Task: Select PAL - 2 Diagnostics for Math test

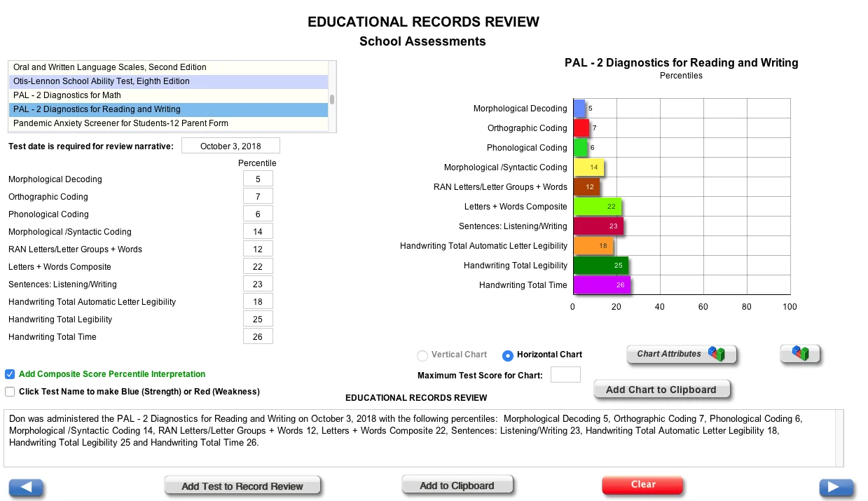Action: pyautogui.click(x=168, y=95)
